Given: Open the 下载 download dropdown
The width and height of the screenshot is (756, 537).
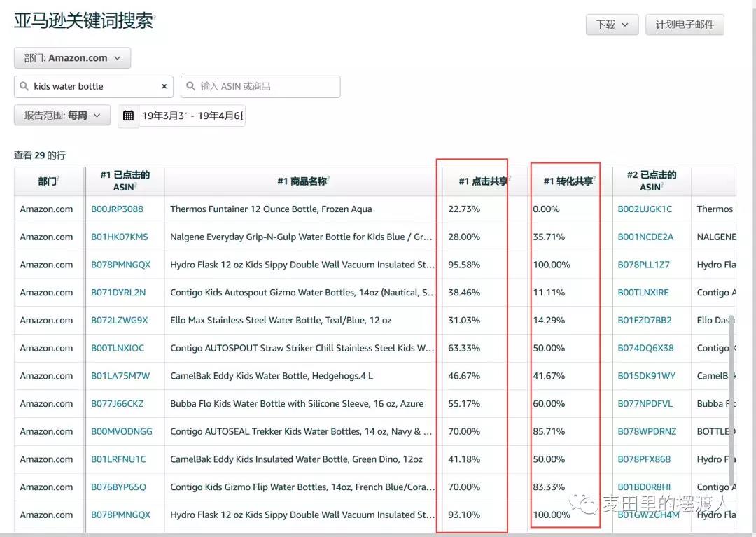Looking at the screenshot, I should click(x=612, y=25).
